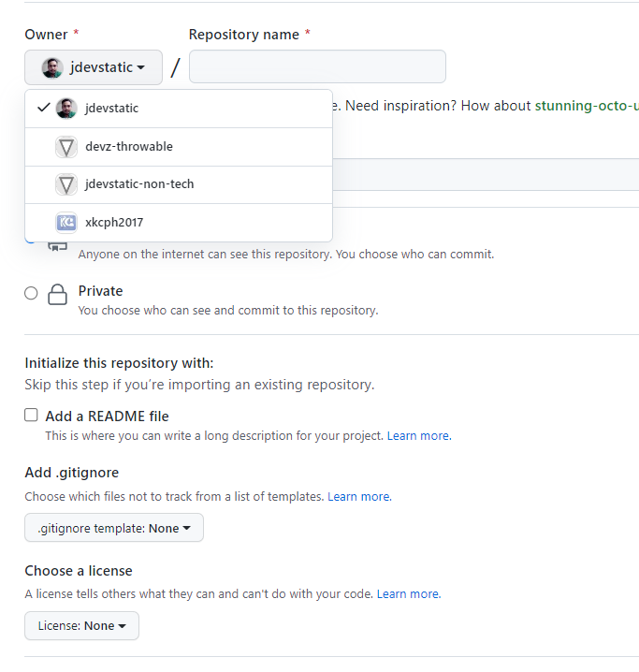Viewport: 639px width, 672px height.
Task: Choose the Private radio button
Action: [x=31, y=293]
